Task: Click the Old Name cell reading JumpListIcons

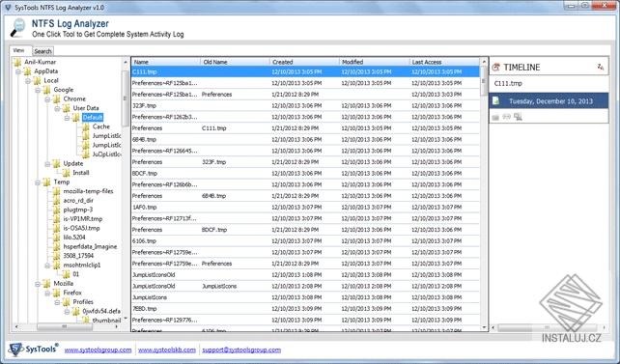Action: coord(219,286)
